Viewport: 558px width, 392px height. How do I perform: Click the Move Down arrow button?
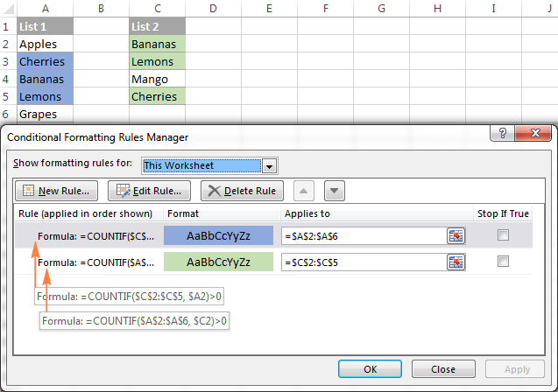335,191
